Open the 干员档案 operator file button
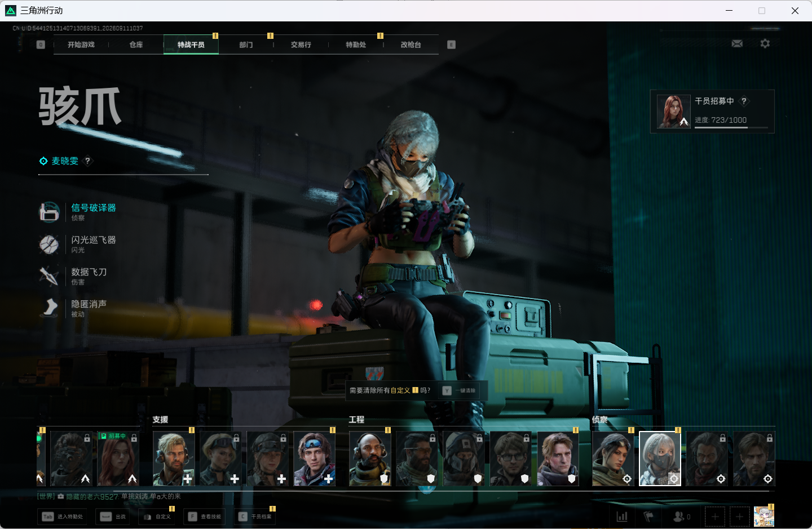 [255, 517]
